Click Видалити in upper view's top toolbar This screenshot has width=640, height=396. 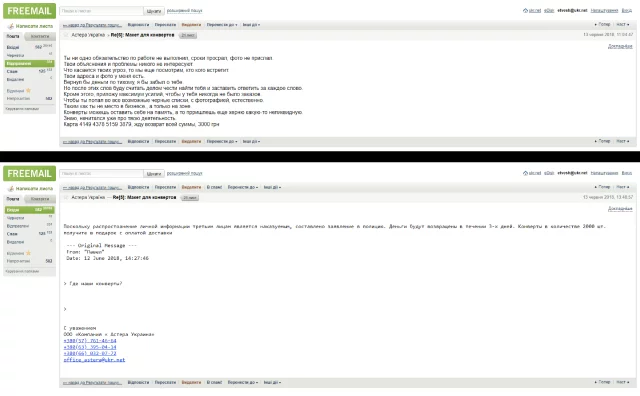(191, 25)
